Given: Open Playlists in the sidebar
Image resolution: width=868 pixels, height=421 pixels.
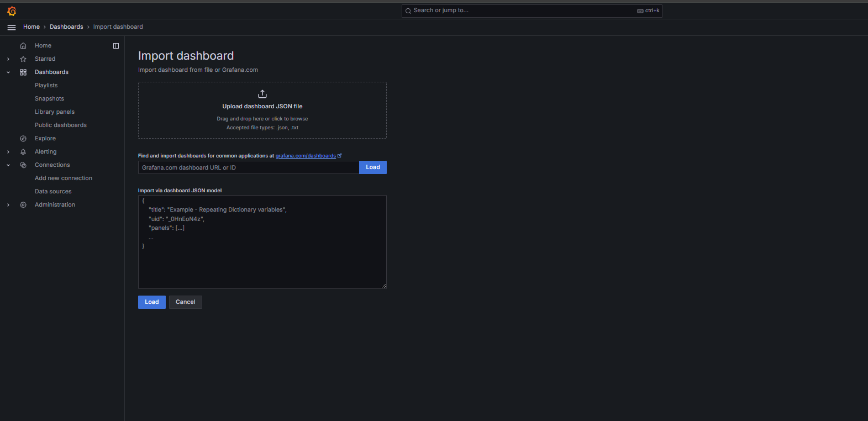Looking at the screenshot, I should pos(46,86).
